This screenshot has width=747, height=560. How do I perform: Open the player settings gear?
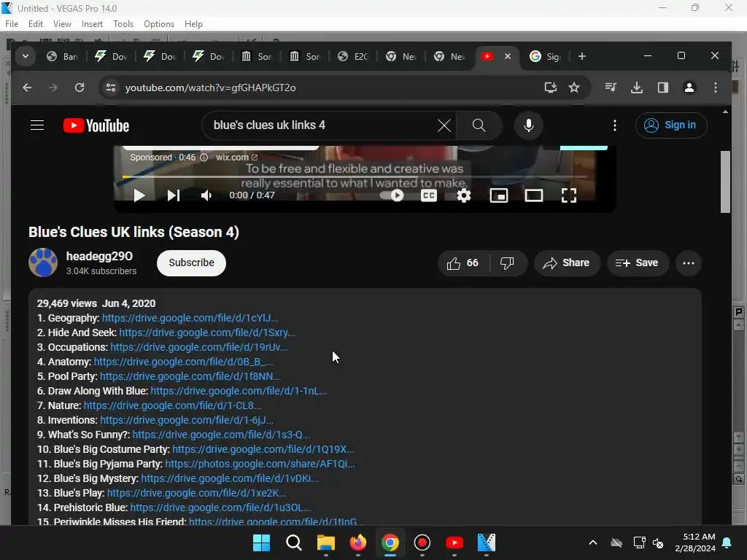pyautogui.click(x=463, y=195)
